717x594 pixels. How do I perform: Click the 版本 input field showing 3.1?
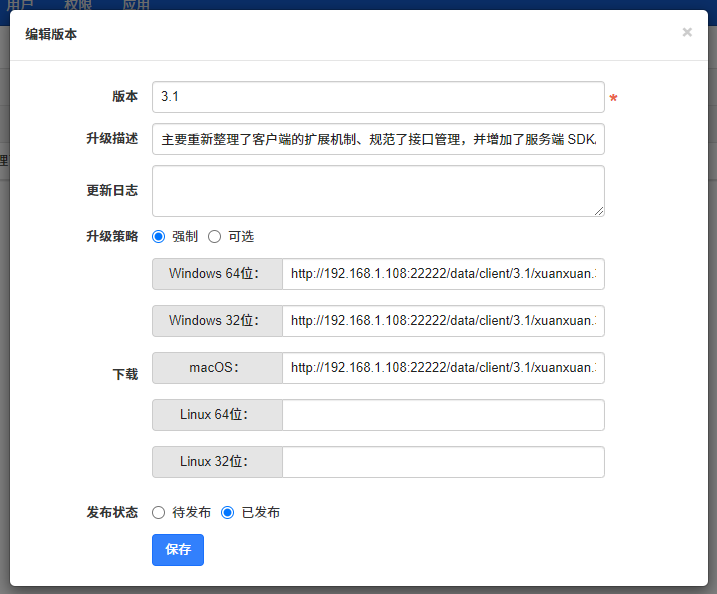coord(378,97)
